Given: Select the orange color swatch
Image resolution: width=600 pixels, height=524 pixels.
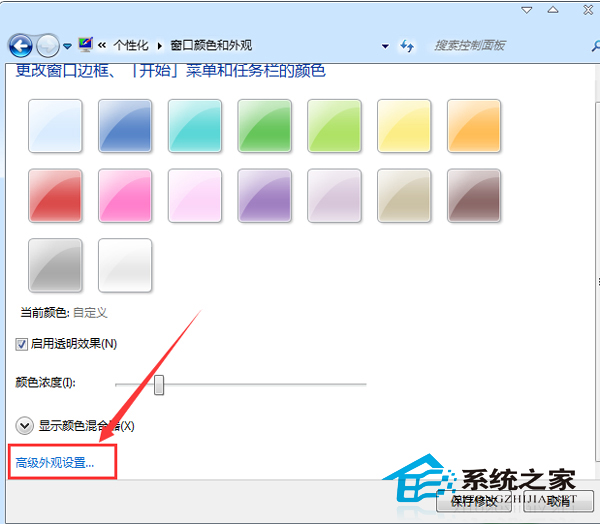Looking at the screenshot, I should 474,126.
